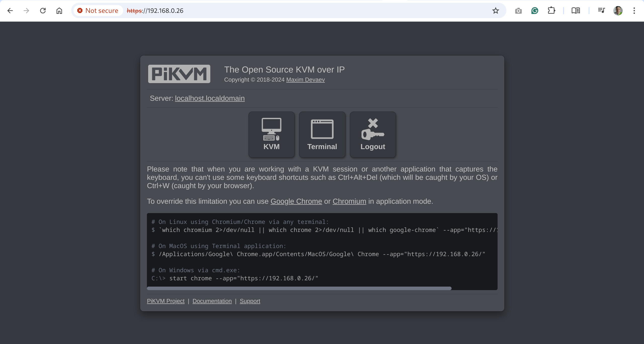This screenshot has height=344, width=644.
Task: Click the Not secure site info chip
Action: pyautogui.click(x=98, y=11)
